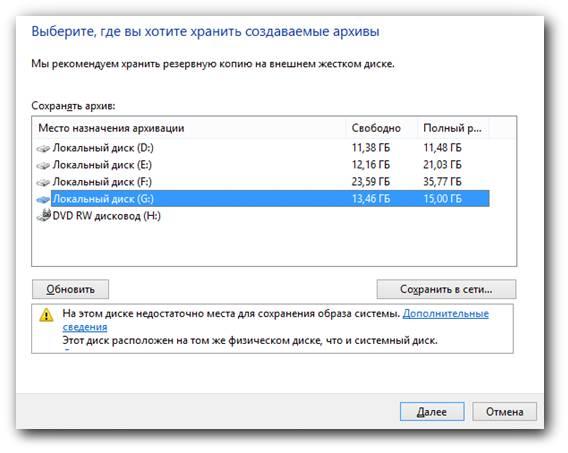Click the DVD RW drive icon (H:)
Screen dimensions: 568x453
[44, 215]
